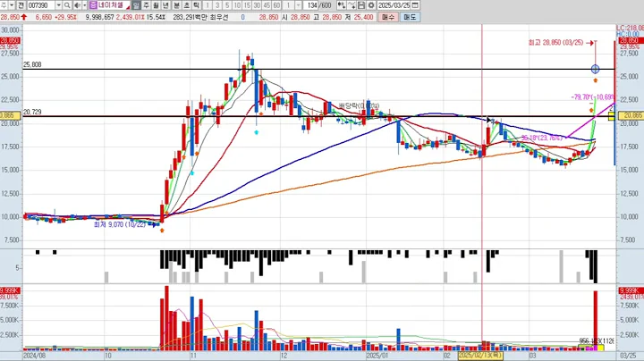Select the 월 monthly chart period
The image size is (644, 361).
coord(156,5)
